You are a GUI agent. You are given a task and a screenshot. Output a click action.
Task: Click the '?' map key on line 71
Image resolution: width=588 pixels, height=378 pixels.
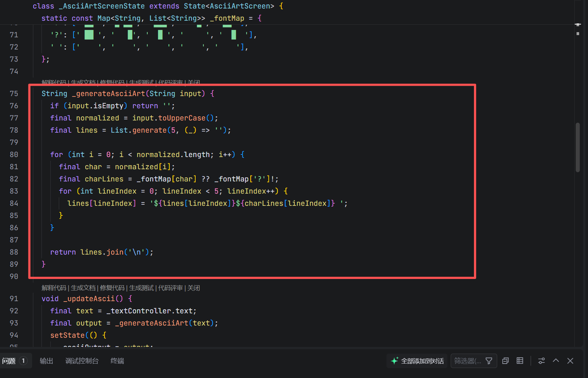tap(56, 35)
